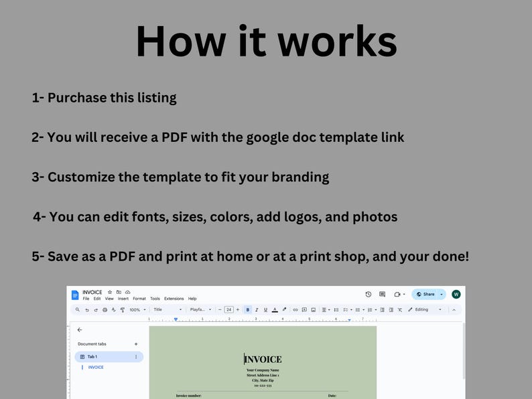Add a new document tab
Image resolution: width=532 pixels, height=399 pixels.
[x=136, y=344]
